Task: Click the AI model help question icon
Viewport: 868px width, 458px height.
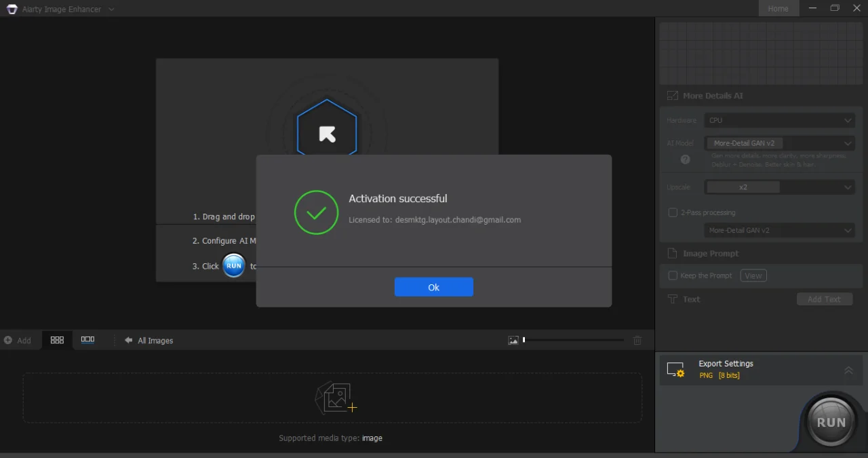Action: click(x=685, y=159)
